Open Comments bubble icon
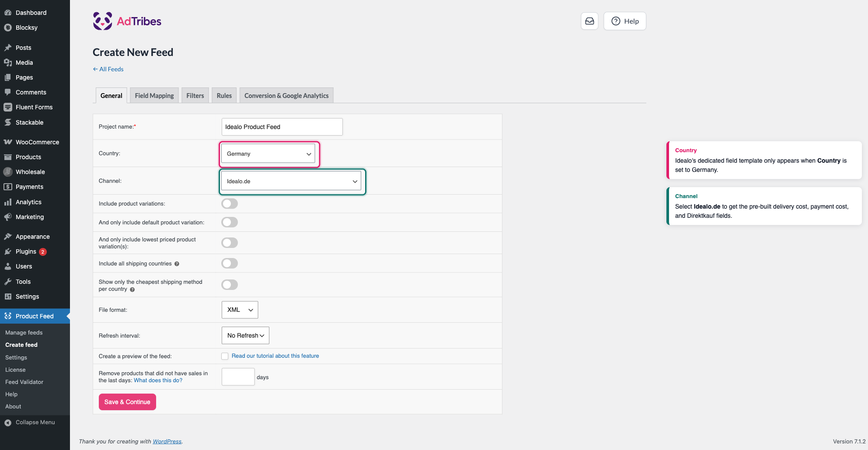 click(8, 92)
